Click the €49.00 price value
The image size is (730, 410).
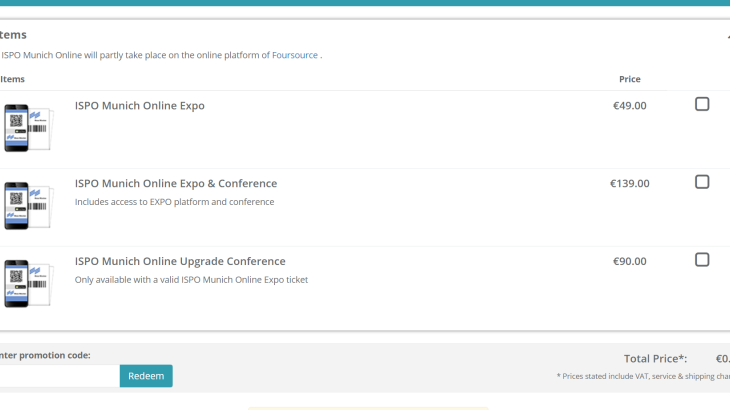(x=629, y=106)
